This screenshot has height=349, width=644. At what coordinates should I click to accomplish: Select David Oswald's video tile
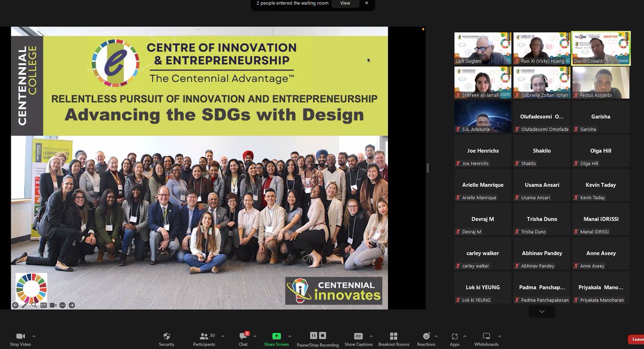(601, 48)
